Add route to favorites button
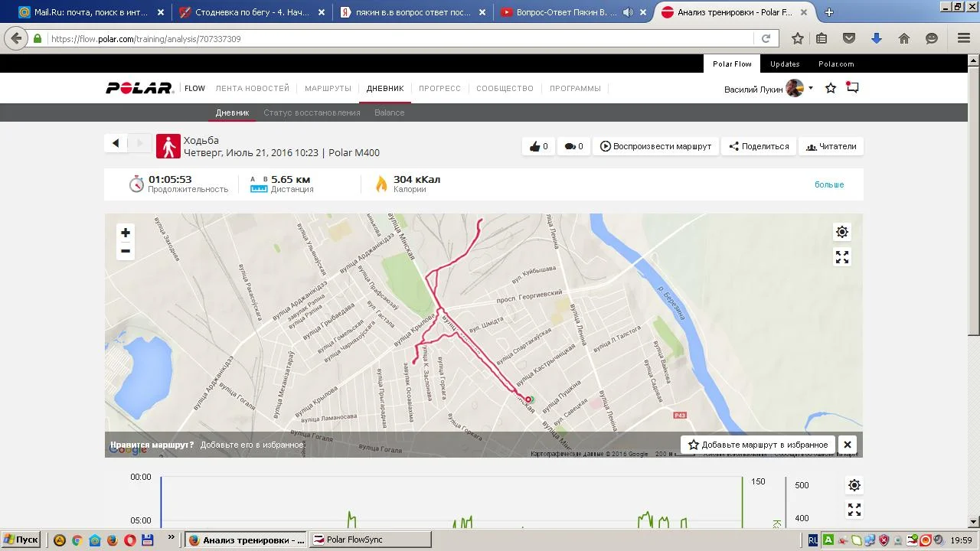The width and height of the screenshot is (980, 551). [758, 445]
